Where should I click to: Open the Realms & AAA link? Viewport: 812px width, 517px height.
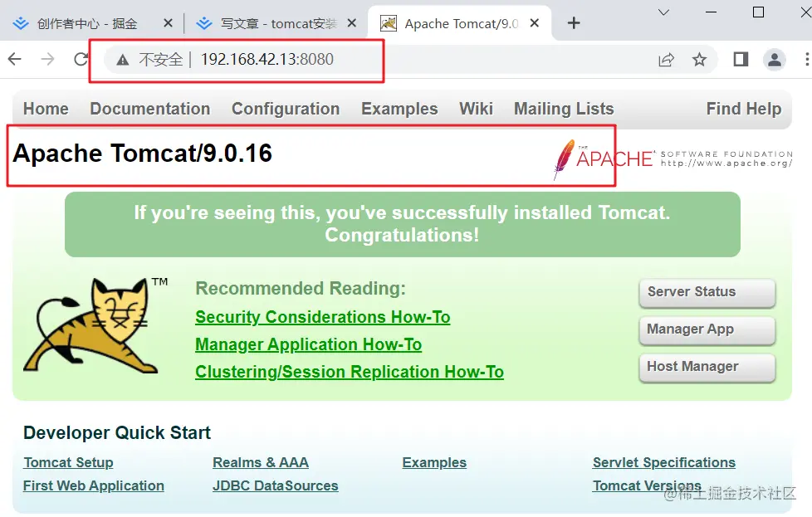pos(261,463)
